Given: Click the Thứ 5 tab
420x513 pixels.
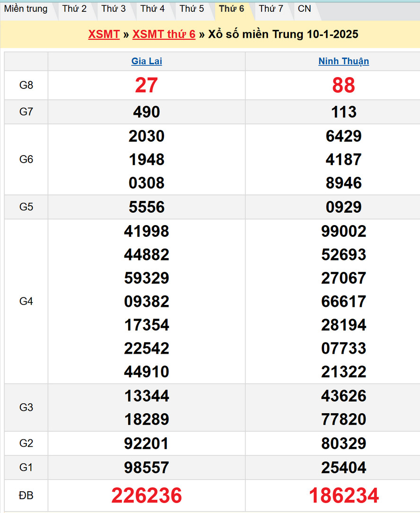Looking at the screenshot, I should click(x=192, y=9).
